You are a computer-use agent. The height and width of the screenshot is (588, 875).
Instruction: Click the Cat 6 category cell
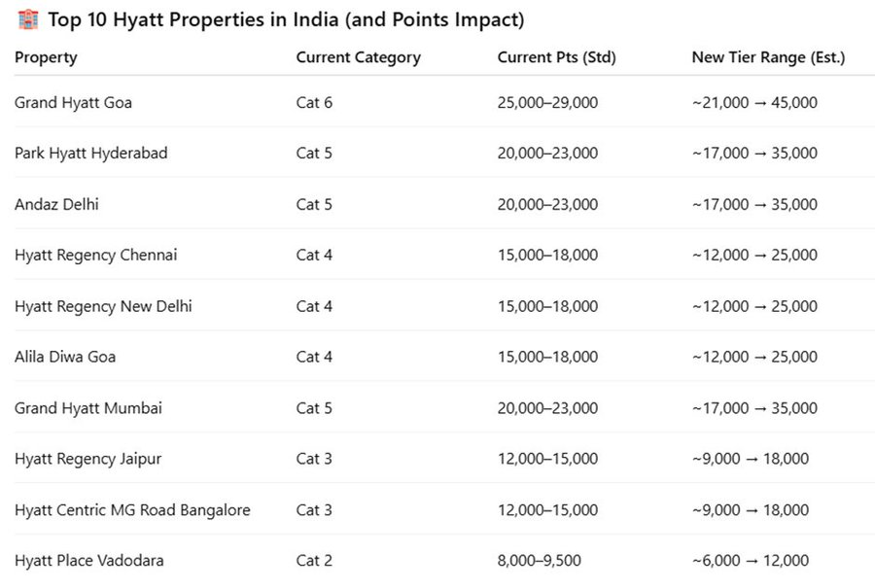(314, 102)
